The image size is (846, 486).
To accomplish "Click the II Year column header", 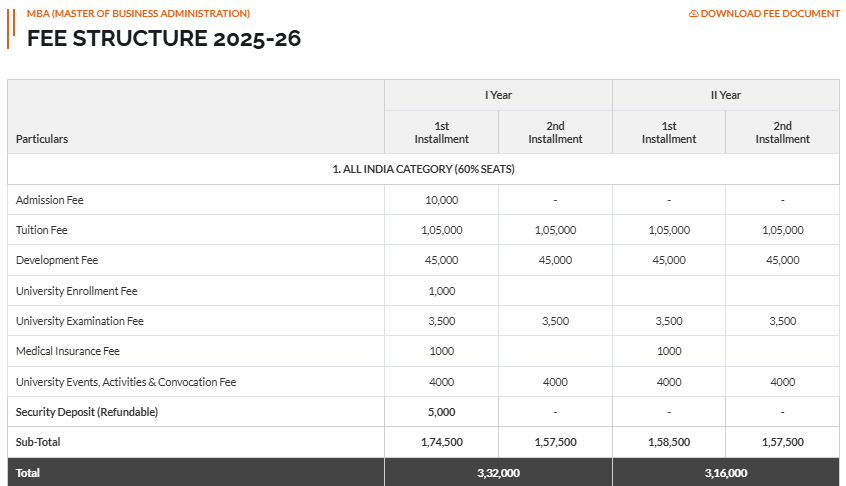I will point(725,95).
